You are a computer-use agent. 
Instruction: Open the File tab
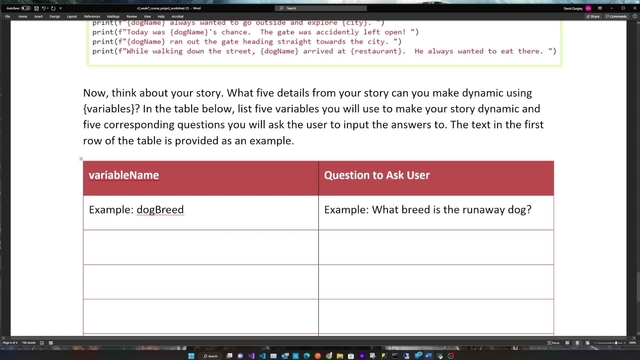click(8, 16)
